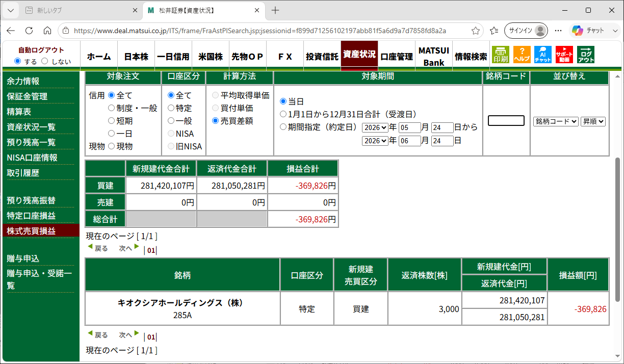Open a new tab with plus icon

[x=275, y=10]
